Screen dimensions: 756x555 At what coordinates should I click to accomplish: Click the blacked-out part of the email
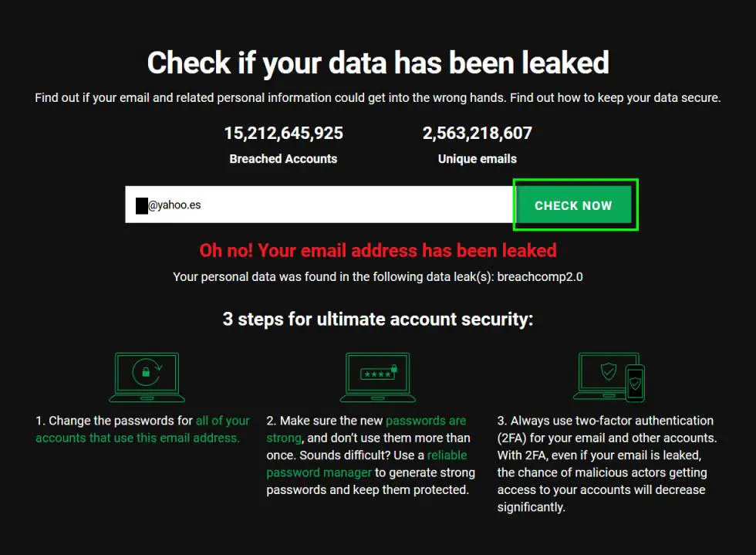(142, 206)
